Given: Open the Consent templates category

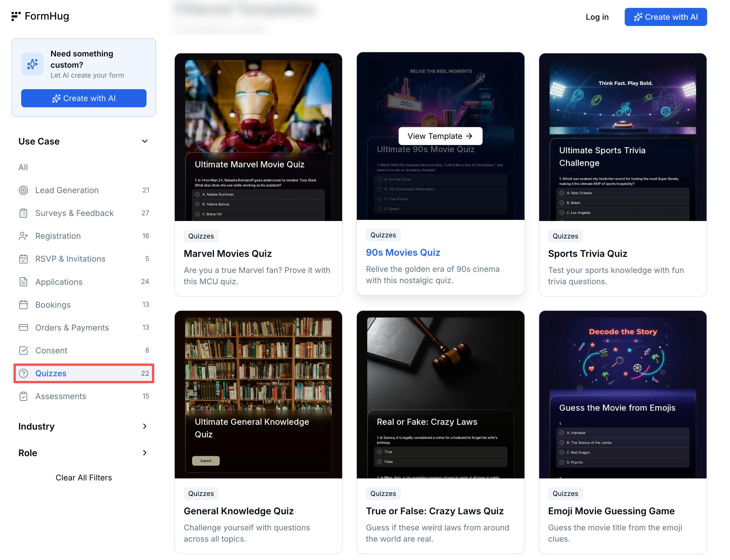Looking at the screenshot, I should point(51,350).
